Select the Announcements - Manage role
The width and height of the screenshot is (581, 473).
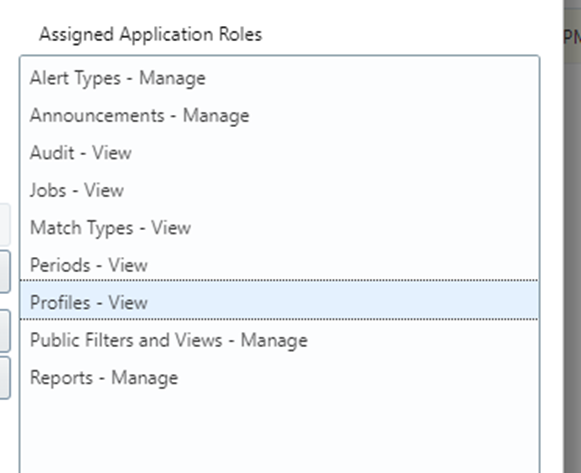click(x=279, y=115)
